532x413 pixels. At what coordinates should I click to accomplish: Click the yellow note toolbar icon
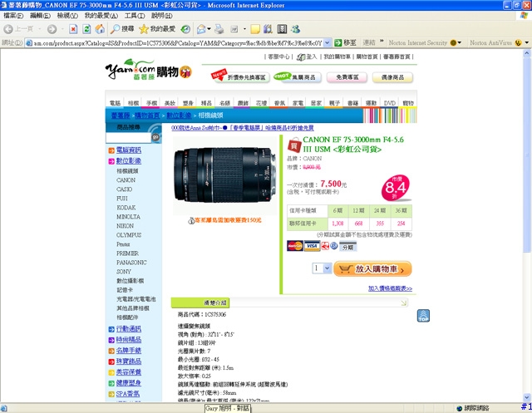point(255,29)
